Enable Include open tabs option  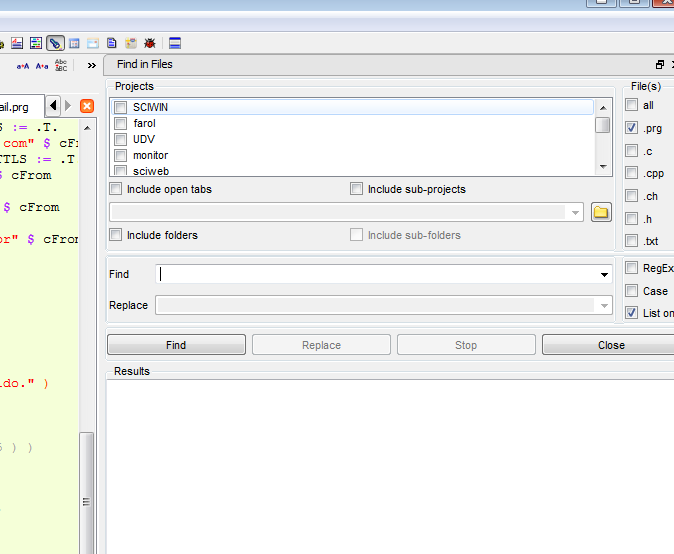coord(116,189)
